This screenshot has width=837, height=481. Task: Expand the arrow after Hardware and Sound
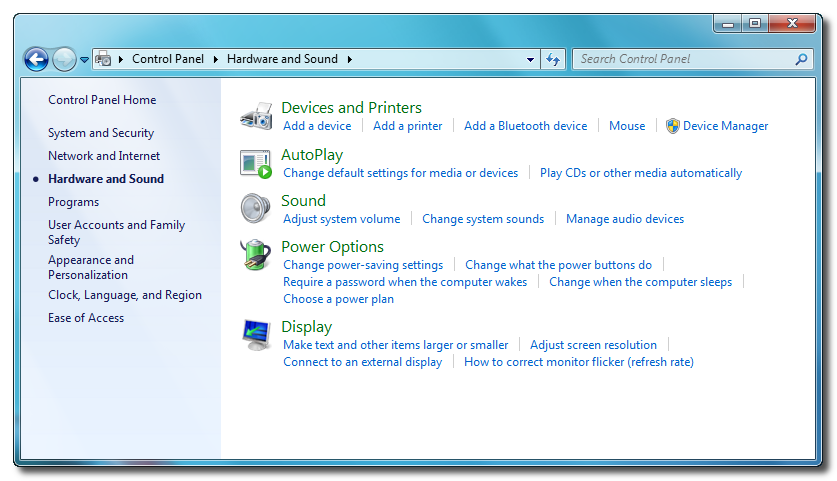tap(350, 59)
